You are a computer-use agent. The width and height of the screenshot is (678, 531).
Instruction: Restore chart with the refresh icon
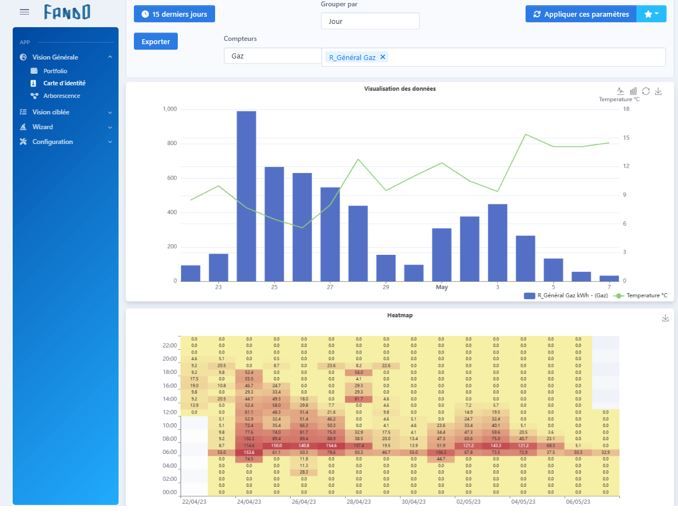click(x=646, y=91)
